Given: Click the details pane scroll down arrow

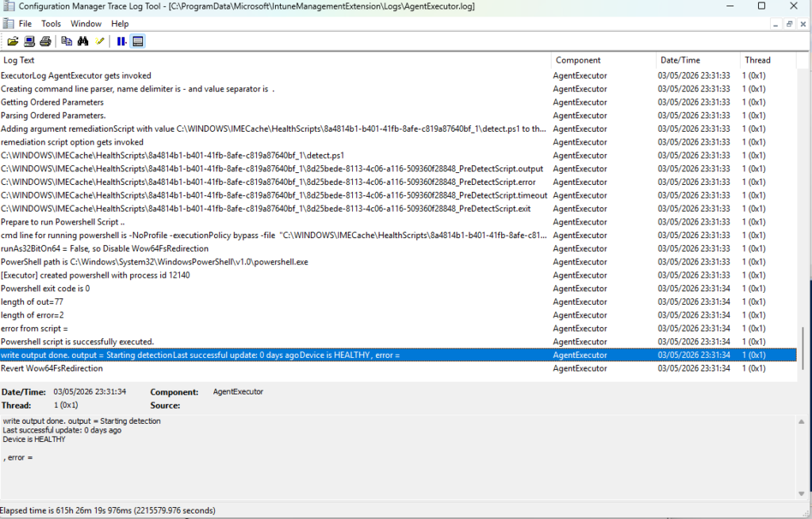Looking at the screenshot, I should (x=802, y=494).
